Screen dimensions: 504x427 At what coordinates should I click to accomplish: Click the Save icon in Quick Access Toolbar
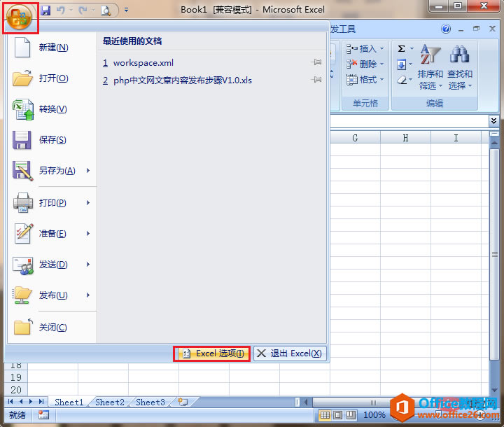[45, 10]
